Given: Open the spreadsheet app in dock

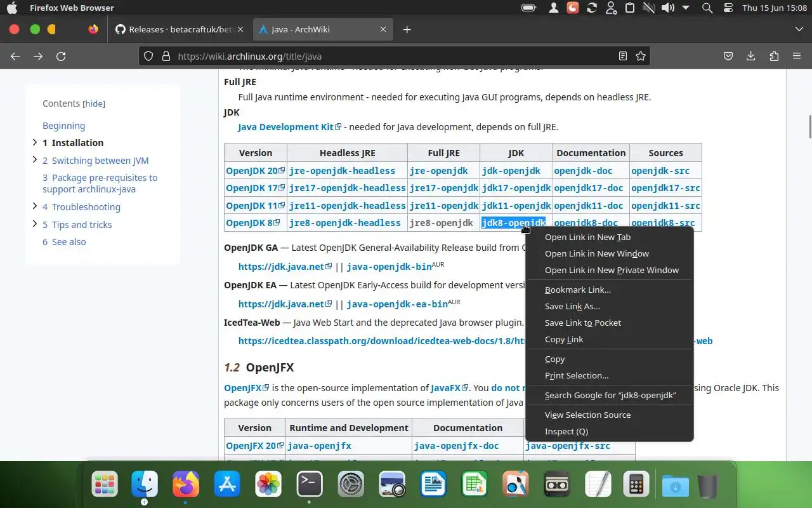Looking at the screenshot, I should point(475,485).
